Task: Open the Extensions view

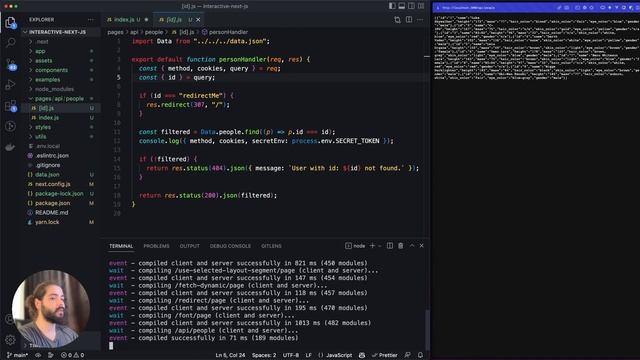Action: point(11,106)
